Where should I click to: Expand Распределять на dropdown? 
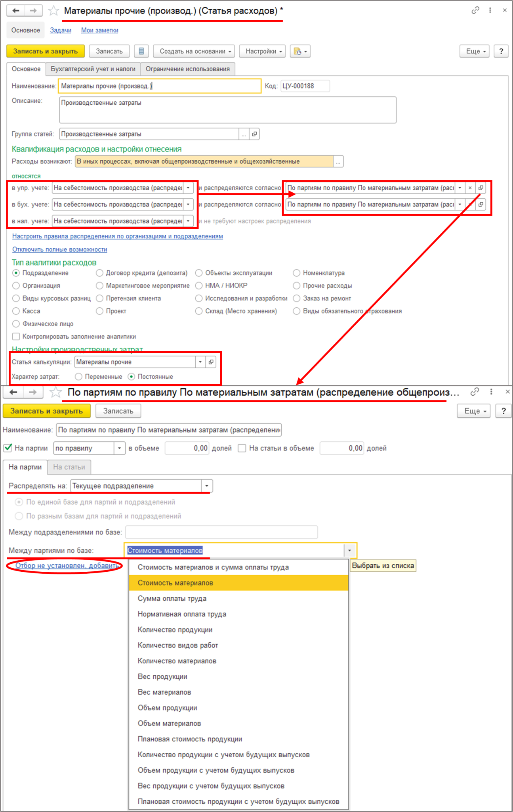point(207,486)
